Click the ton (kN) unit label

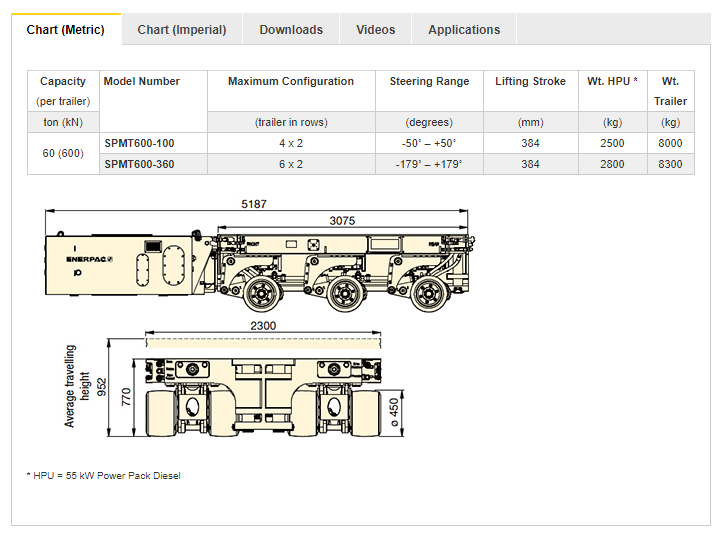coord(63,122)
